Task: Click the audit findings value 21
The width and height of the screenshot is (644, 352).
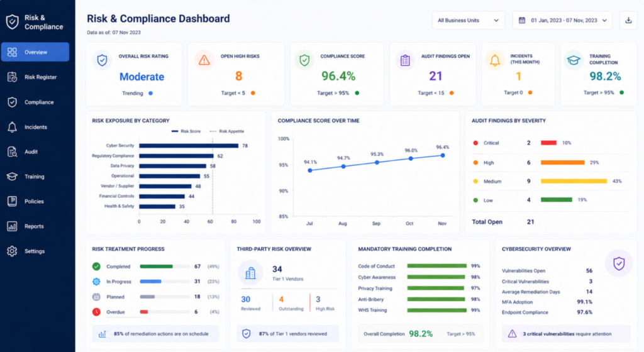Action: tap(435, 76)
